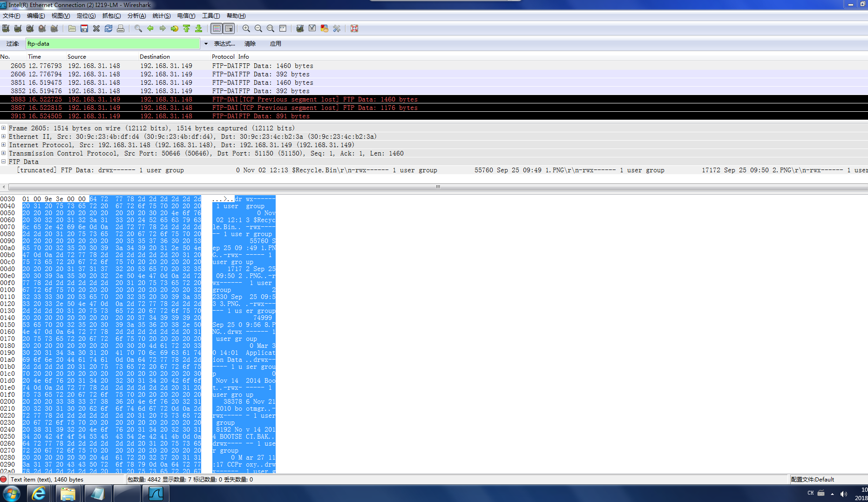Print the packets
Screen dimensions: 868x502
click(x=120, y=28)
